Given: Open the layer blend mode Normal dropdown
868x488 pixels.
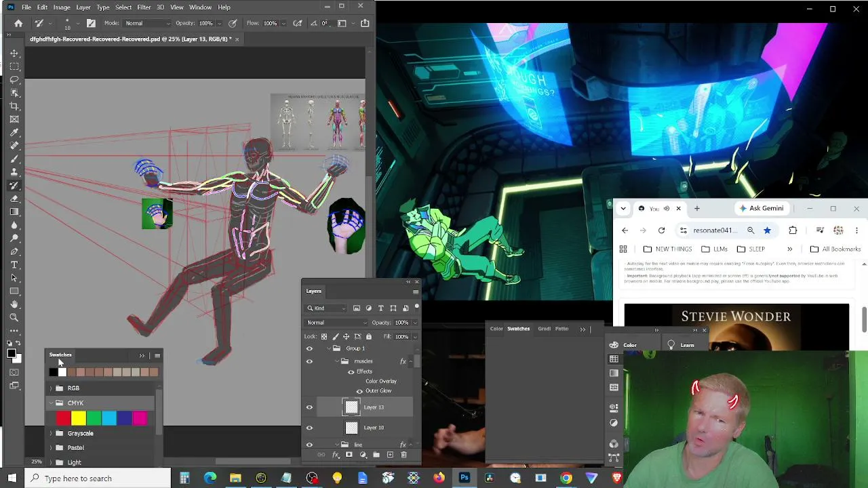Looking at the screenshot, I should [336, 323].
